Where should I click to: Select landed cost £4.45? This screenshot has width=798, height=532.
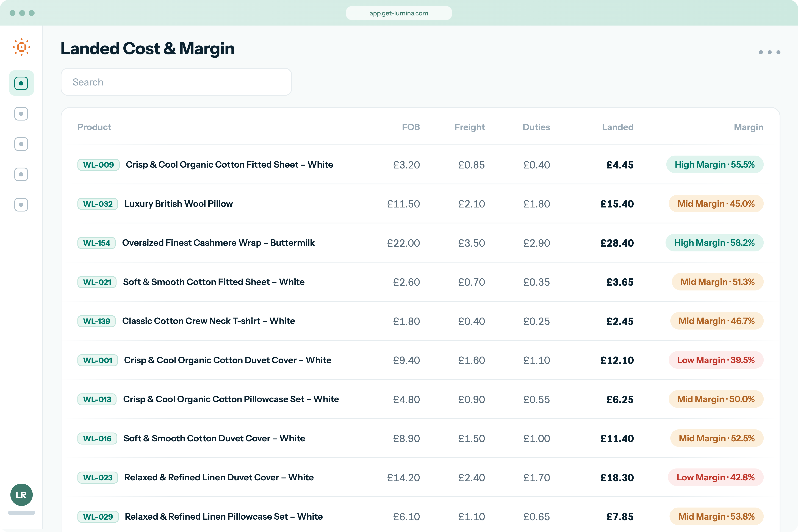620,165
